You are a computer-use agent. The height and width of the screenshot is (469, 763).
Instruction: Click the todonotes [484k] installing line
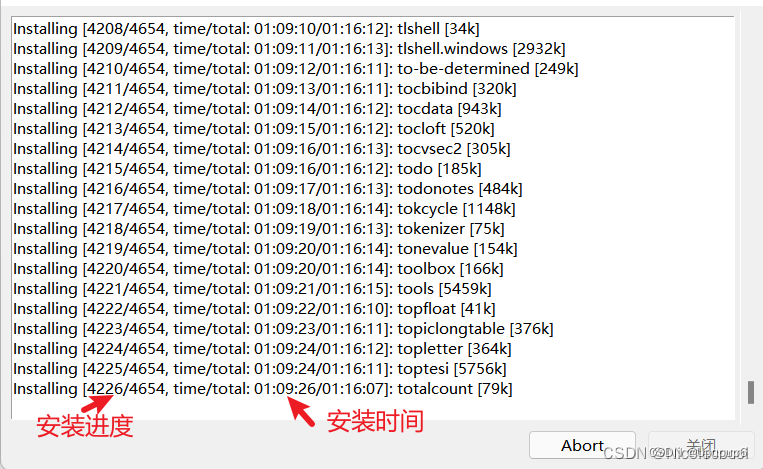pyautogui.click(x=268, y=189)
